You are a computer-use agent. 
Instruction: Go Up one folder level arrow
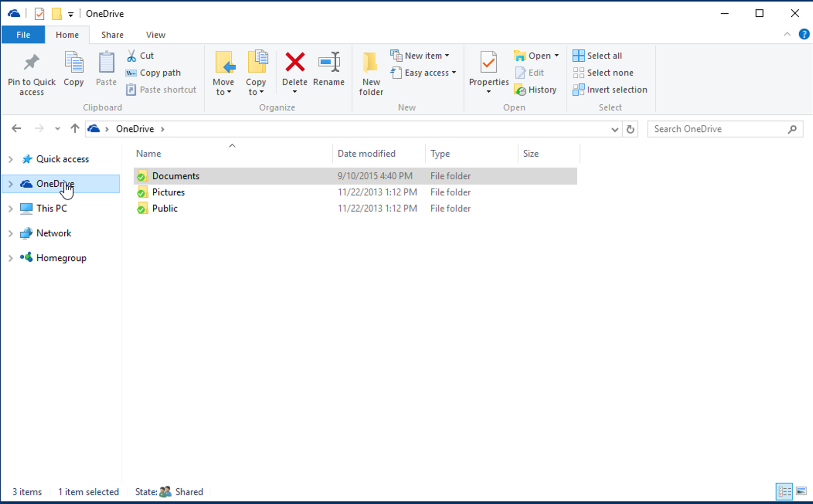[x=75, y=128]
